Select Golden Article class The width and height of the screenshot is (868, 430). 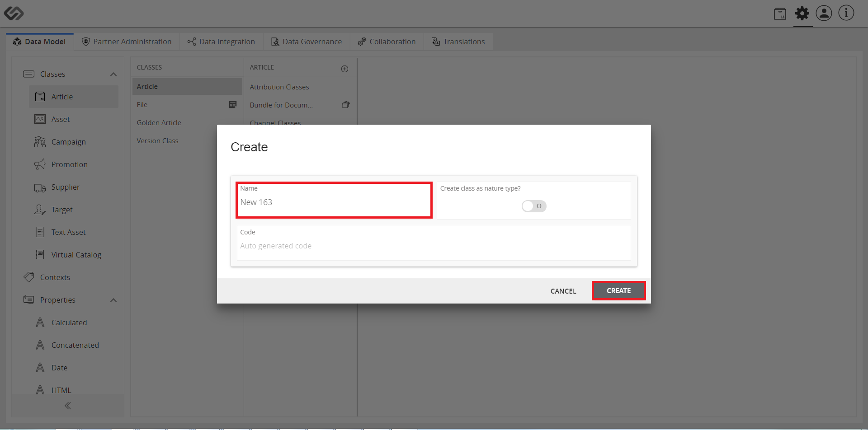click(x=187, y=122)
